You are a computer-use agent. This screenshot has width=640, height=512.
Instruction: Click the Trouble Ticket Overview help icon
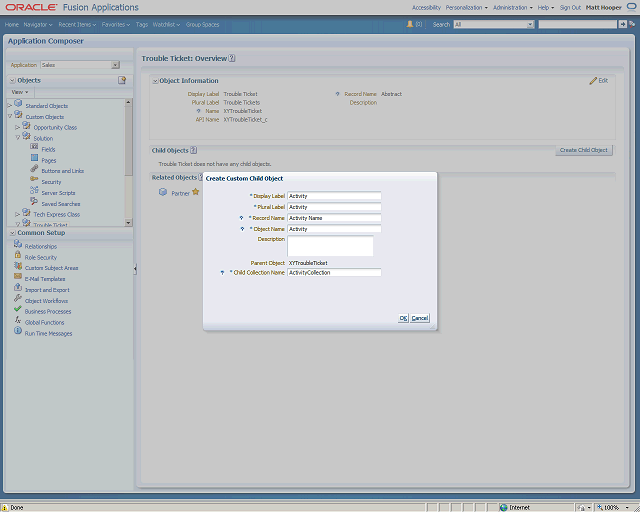tap(232, 58)
